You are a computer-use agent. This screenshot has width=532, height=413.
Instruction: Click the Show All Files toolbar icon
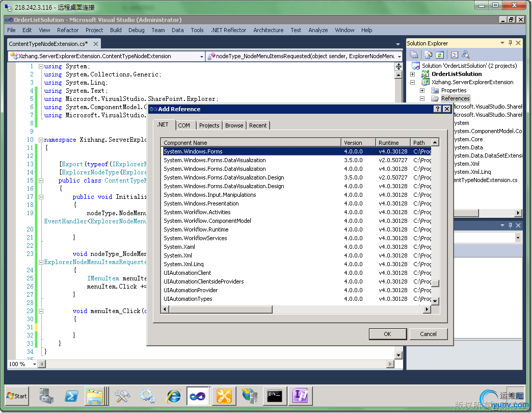428,55
